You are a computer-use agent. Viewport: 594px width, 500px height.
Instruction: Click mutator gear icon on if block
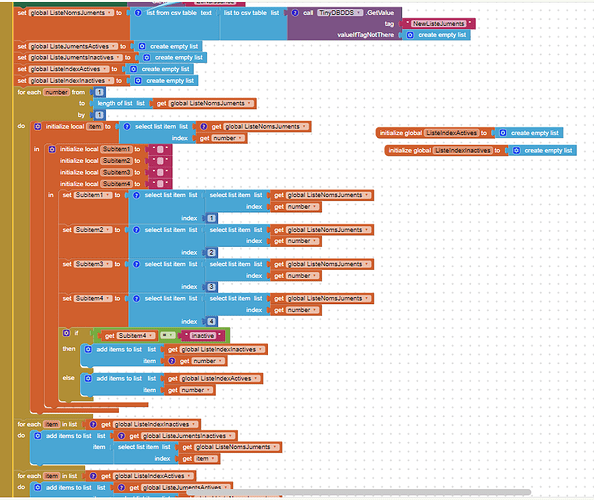(x=66, y=333)
